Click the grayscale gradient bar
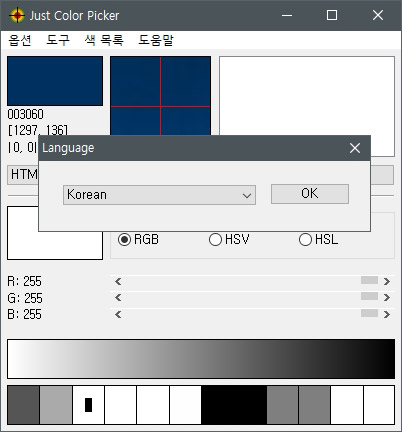402x432 pixels. click(201, 359)
